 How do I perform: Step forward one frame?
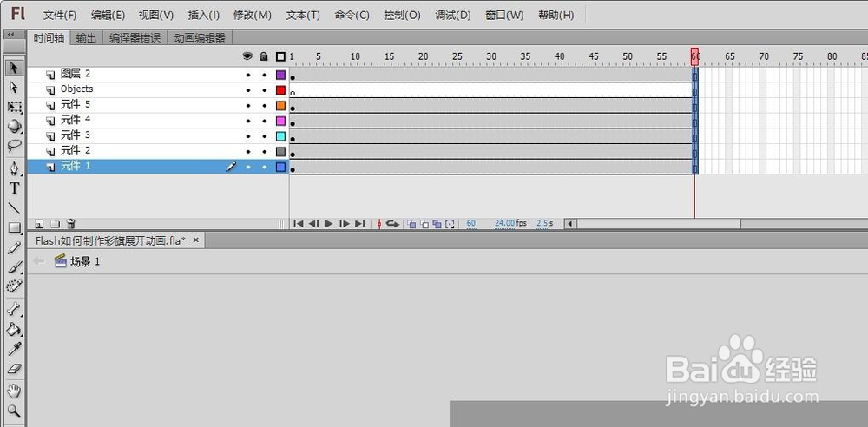click(345, 224)
